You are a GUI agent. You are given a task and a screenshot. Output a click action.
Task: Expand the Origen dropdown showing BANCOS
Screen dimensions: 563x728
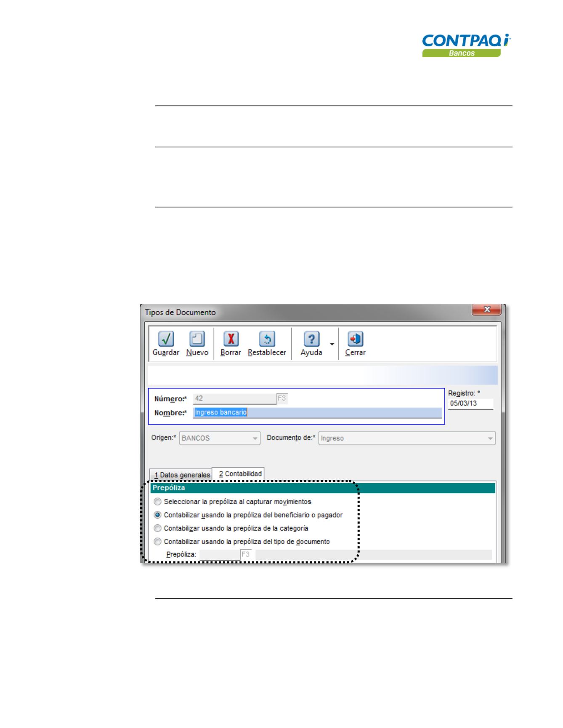(255, 438)
